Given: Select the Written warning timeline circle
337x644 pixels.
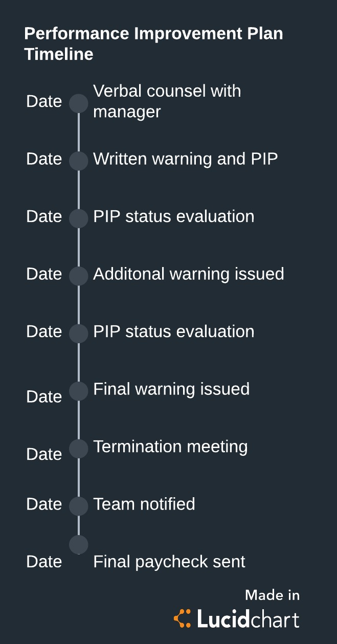Looking at the screenshot, I should coord(79,161).
